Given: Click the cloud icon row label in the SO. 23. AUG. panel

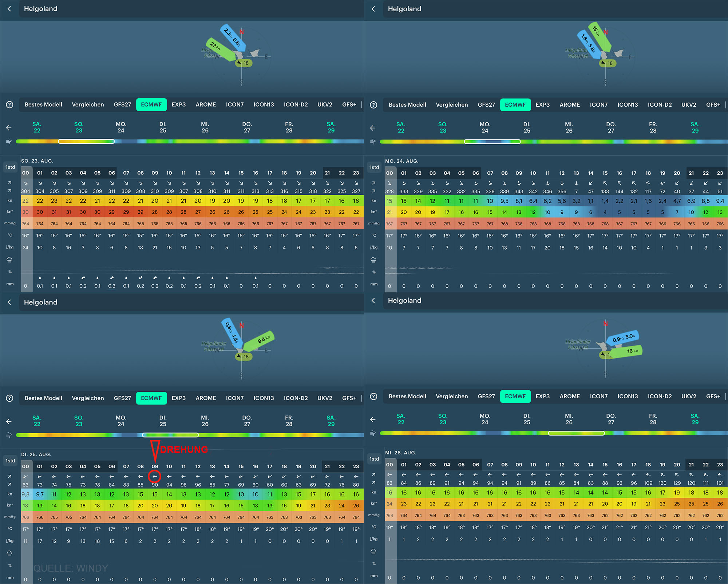Looking at the screenshot, I should point(9,260).
